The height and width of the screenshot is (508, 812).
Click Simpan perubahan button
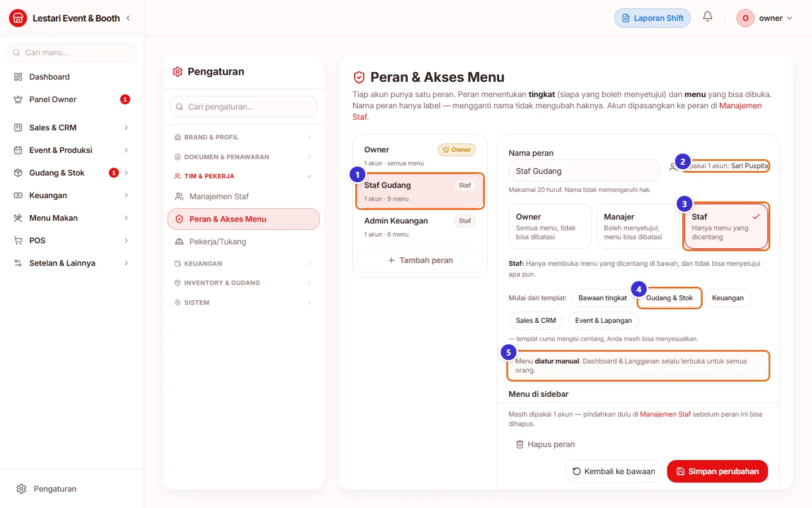717,471
